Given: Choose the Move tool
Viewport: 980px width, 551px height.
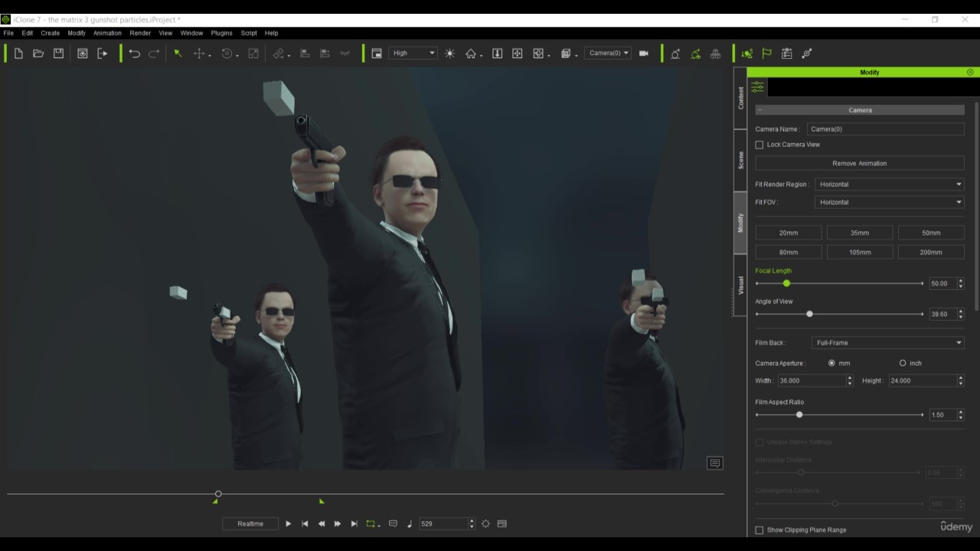Looking at the screenshot, I should pyautogui.click(x=199, y=54).
